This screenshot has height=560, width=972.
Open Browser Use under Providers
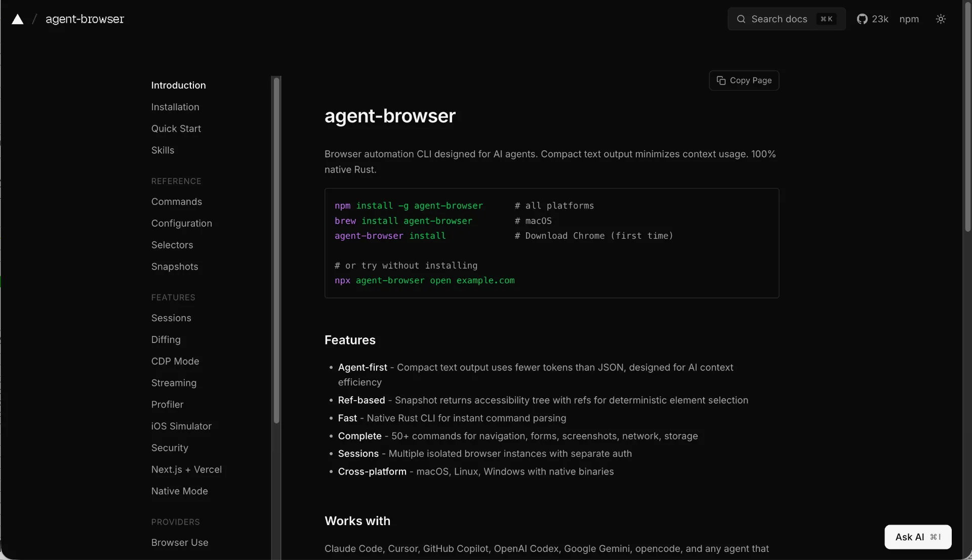[x=180, y=542]
